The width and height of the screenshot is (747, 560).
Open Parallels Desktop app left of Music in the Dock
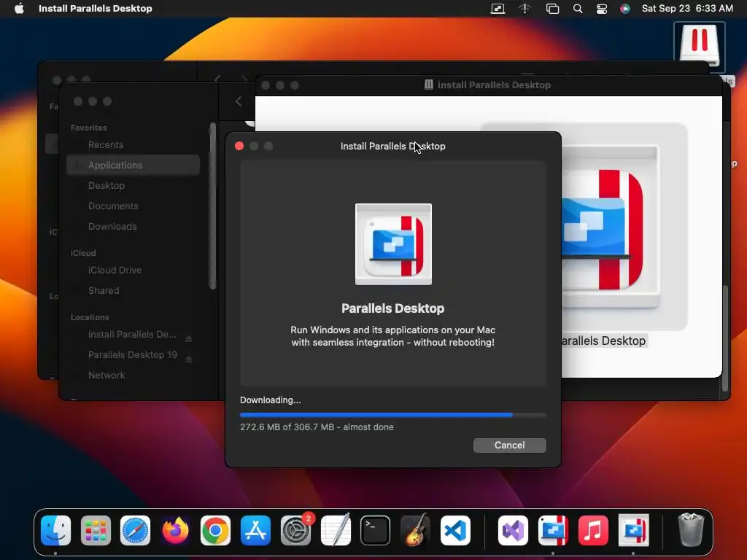point(553,531)
